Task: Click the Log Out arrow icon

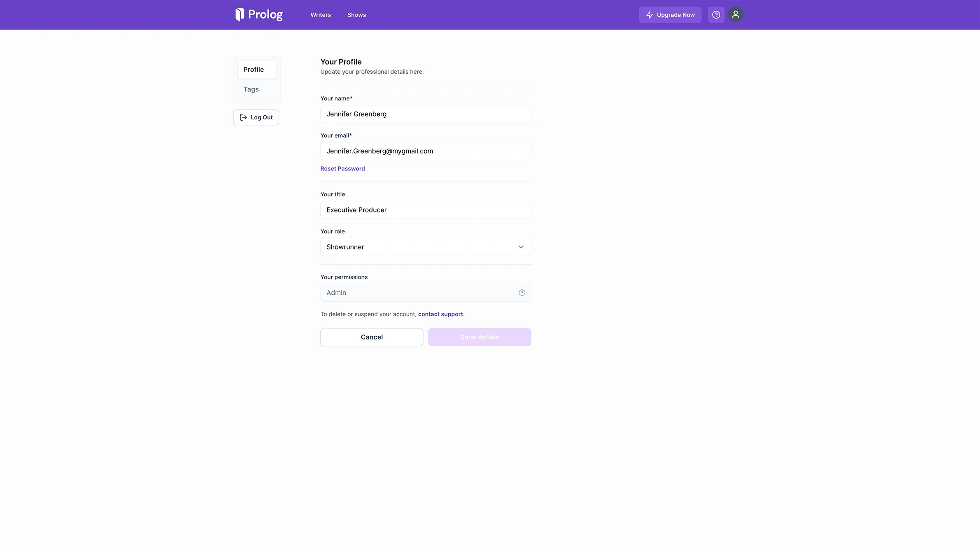Action: click(243, 117)
